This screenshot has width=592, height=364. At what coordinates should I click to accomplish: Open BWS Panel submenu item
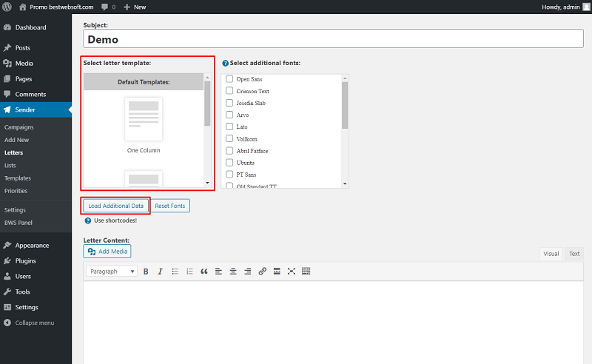[18, 223]
